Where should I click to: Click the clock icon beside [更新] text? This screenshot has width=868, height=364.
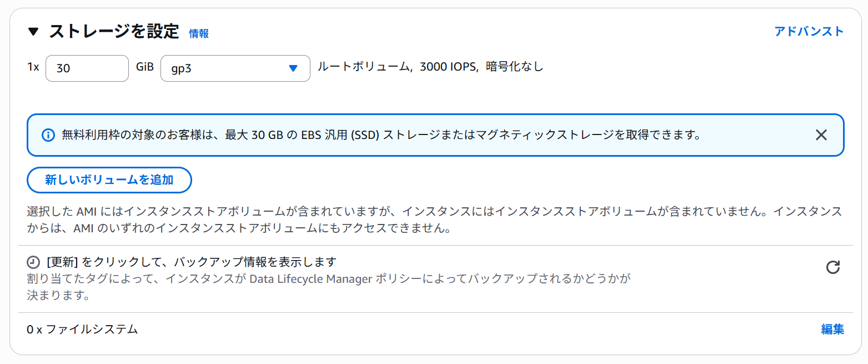tap(33, 262)
